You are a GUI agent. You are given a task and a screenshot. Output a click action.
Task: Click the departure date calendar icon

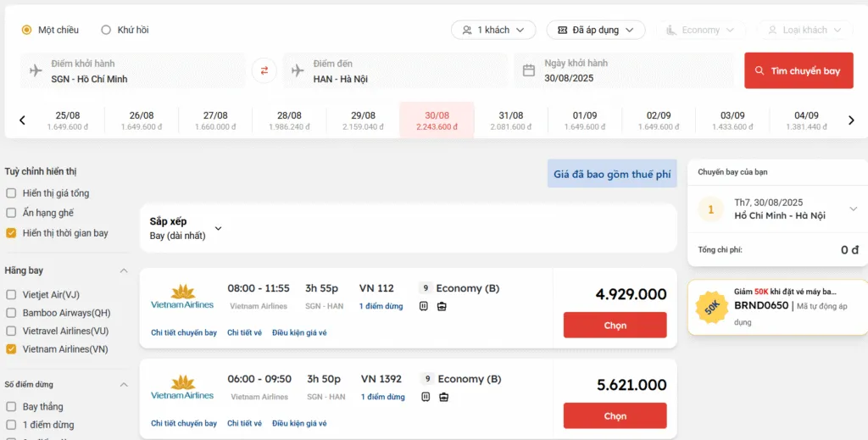529,70
